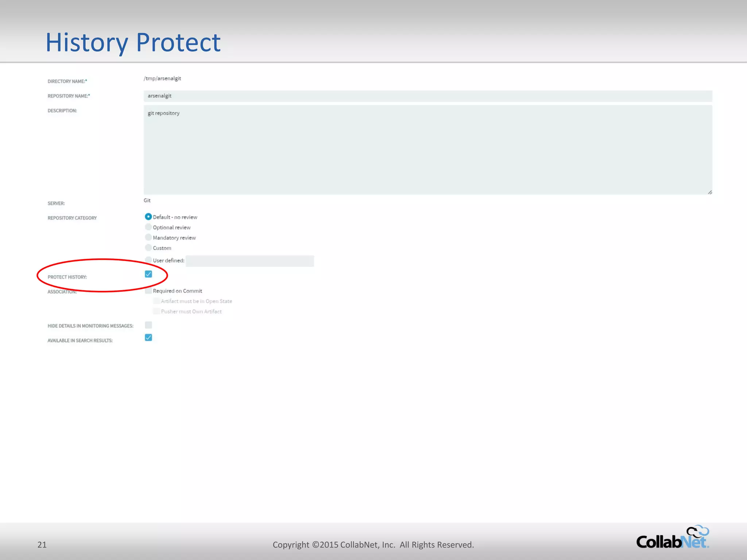
Task: Click inside the Description text area
Action: 427,150
